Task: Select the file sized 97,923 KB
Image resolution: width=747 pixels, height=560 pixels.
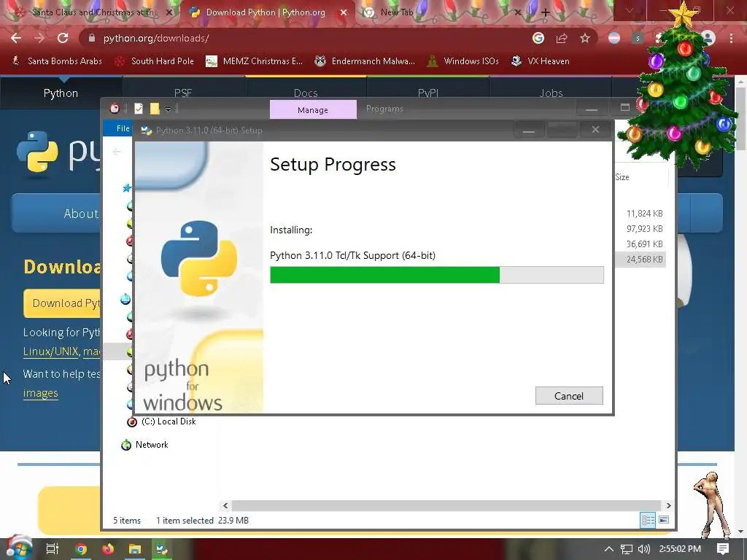Action: [645, 228]
